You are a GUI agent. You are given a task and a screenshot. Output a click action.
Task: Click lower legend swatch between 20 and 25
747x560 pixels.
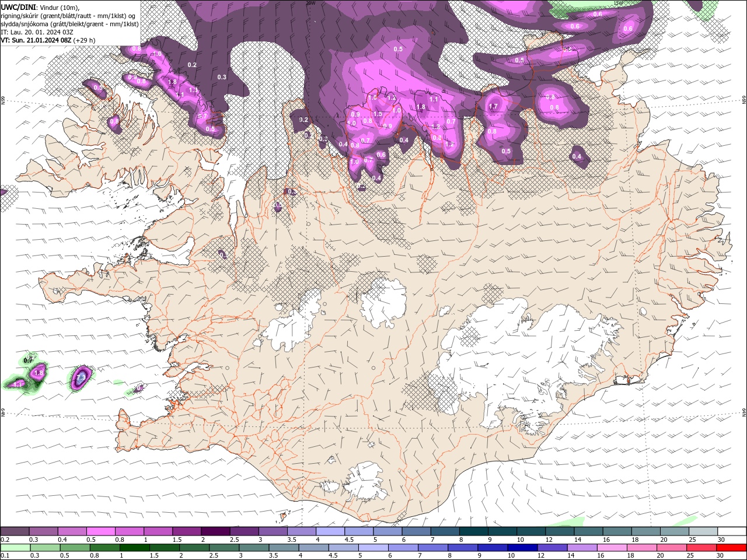[671, 548]
